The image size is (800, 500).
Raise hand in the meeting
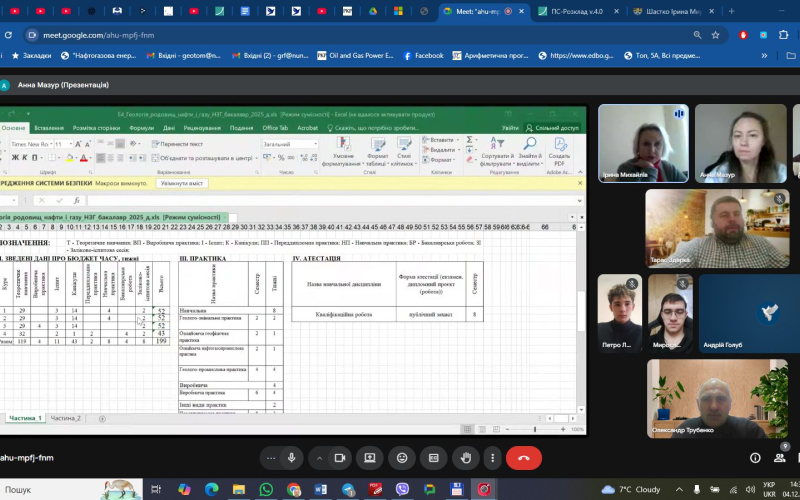pyautogui.click(x=465, y=457)
